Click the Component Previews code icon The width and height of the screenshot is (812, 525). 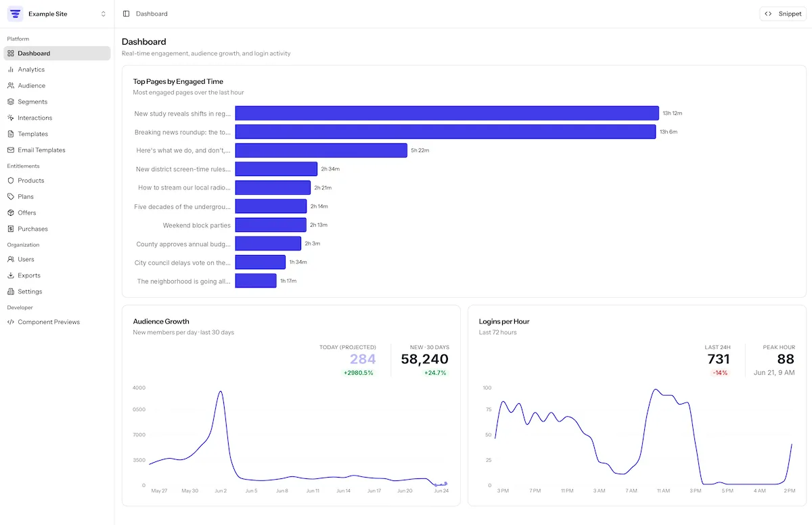point(11,322)
